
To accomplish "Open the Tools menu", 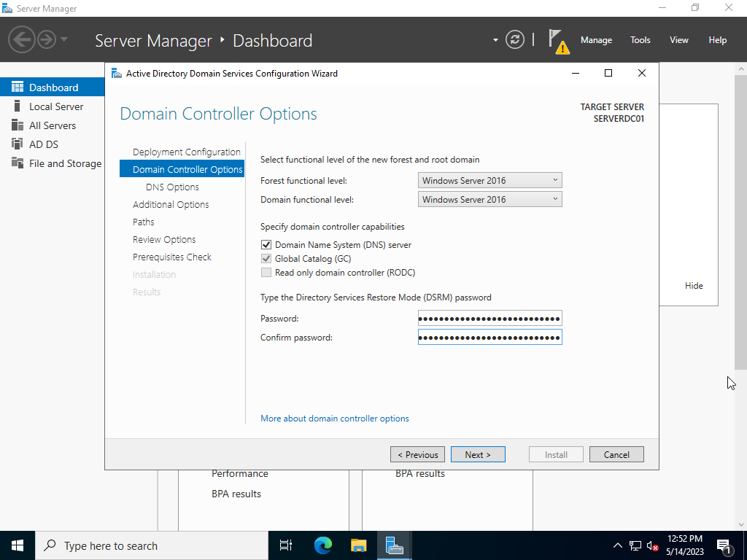I will [x=640, y=40].
